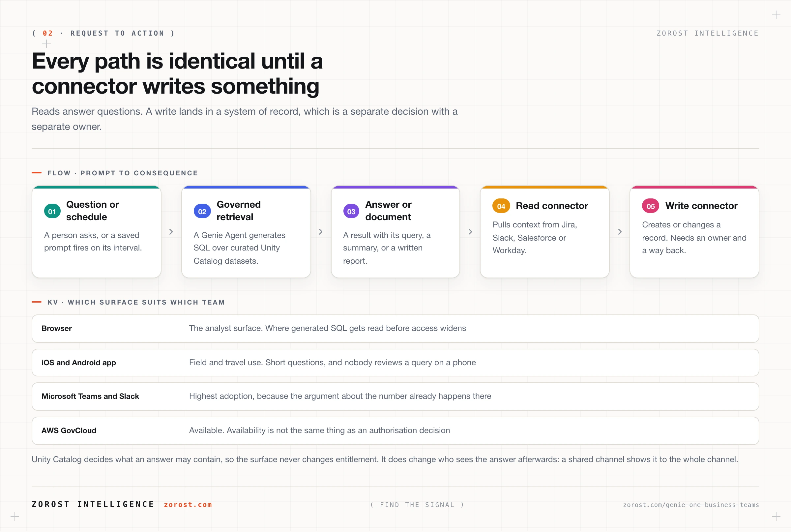The image size is (791, 532).
Task: Select the Browser surface row
Action: [395, 328]
